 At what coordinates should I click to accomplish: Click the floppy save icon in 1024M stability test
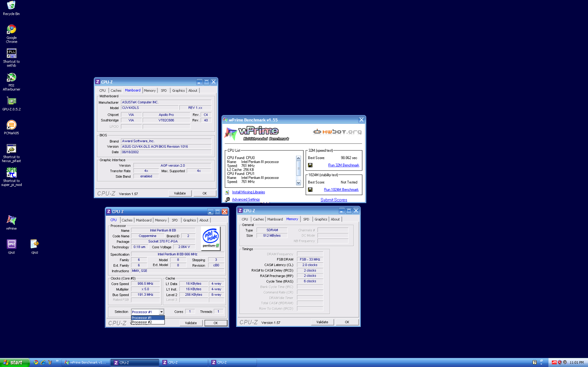[x=310, y=190]
